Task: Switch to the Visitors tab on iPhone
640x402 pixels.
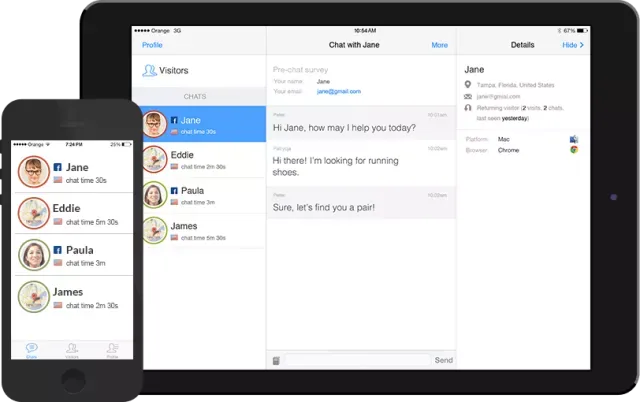Action: (x=72, y=350)
